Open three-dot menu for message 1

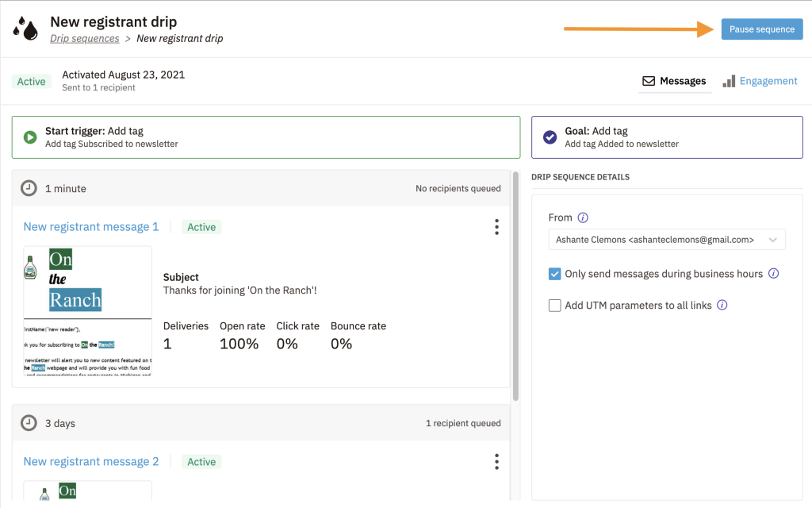496,226
